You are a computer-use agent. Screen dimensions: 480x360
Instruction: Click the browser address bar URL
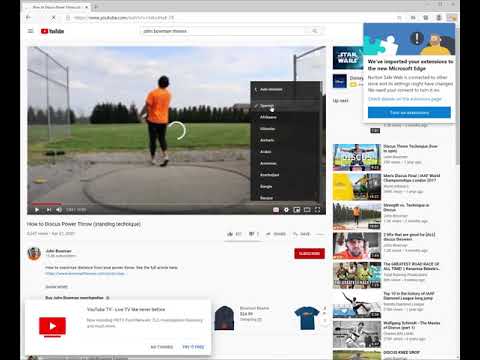pos(124,17)
